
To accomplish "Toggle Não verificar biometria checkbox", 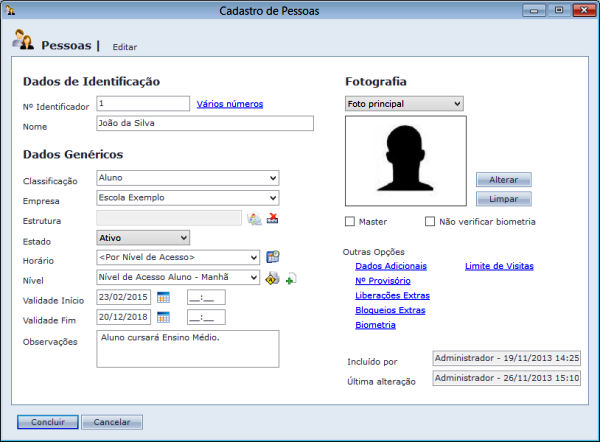I will pos(430,221).
